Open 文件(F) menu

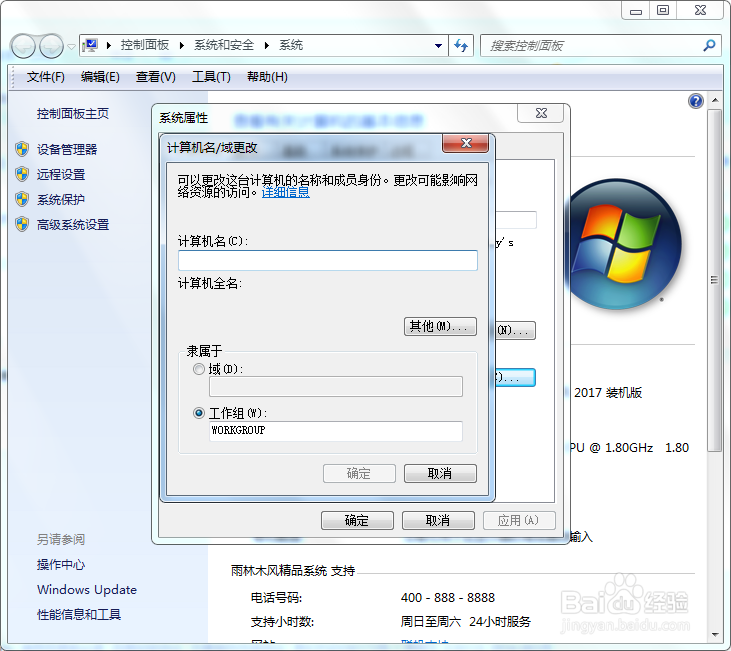coord(46,77)
